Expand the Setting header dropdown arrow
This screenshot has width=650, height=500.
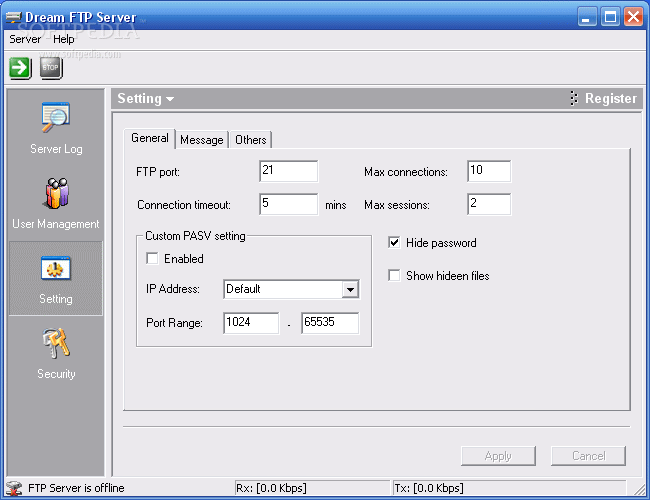pos(170,99)
